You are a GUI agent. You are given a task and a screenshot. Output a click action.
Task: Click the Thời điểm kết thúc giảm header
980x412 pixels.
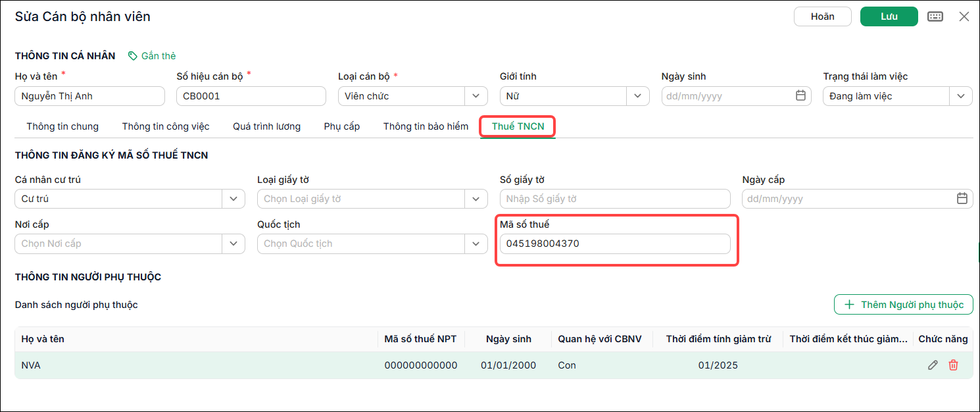pyautogui.click(x=848, y=339)
